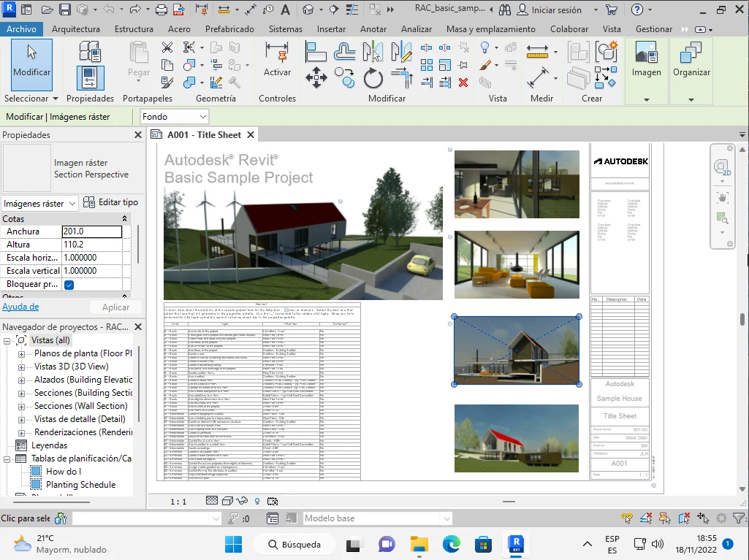Click the Pan hand icon in navigation bar
This screenshot has width=749, height=560.
[722, 197]
